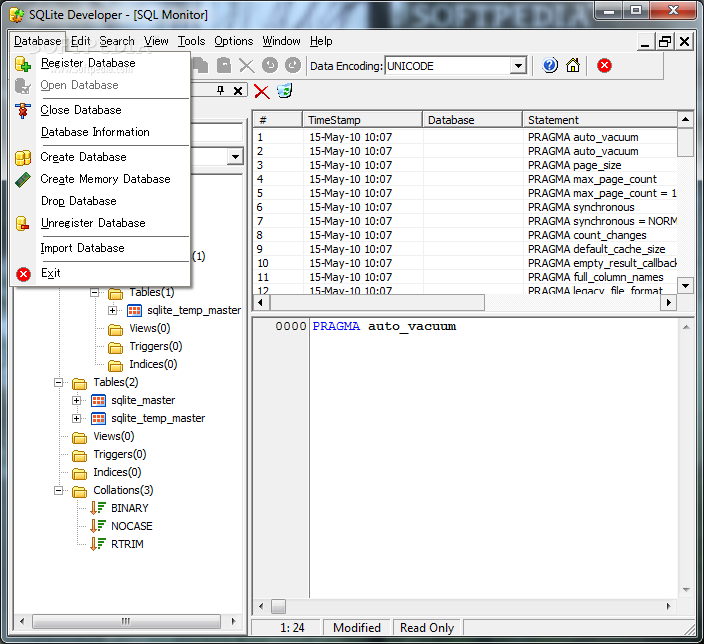Image resolution: width=704 pixels, height=644 pixels.
Task: Open the Edit menu
Action: pos(81,41)
